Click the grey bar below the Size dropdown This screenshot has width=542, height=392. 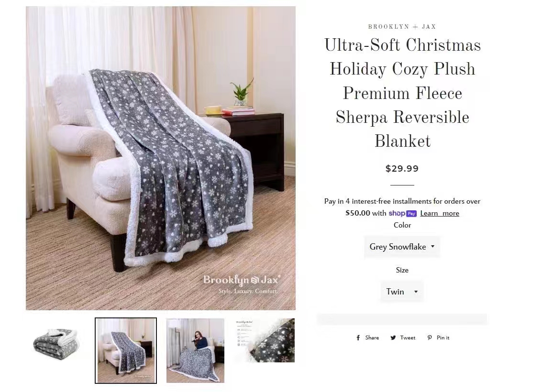click(x=402, y=319)
